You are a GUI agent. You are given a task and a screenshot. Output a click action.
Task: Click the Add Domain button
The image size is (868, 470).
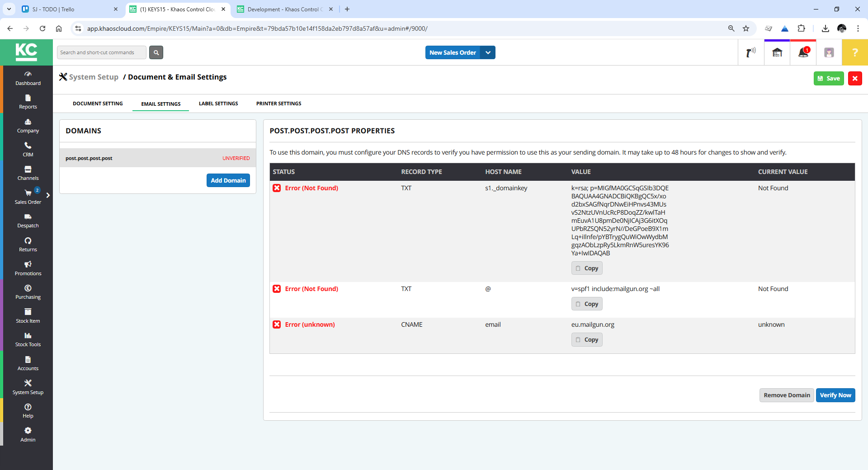coord(228,180)
